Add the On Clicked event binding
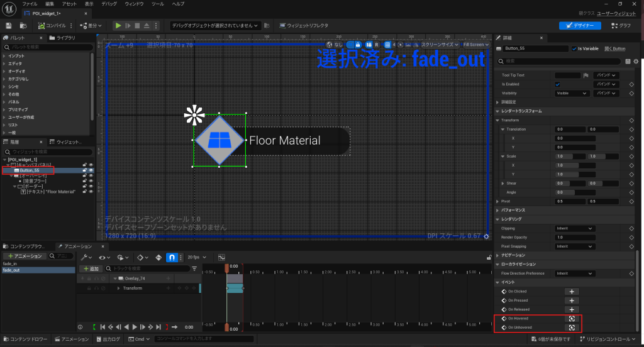 (x=572, y=292)
